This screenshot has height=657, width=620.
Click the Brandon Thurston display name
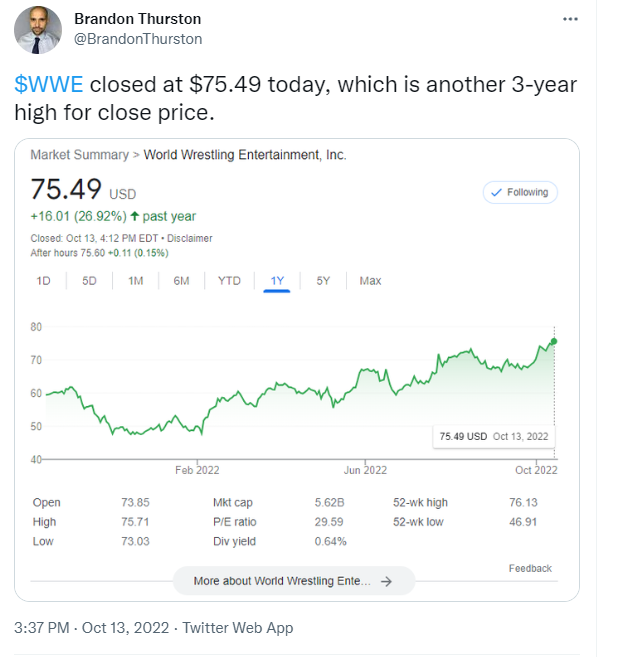pyautogui.click(x=137, y=19)
